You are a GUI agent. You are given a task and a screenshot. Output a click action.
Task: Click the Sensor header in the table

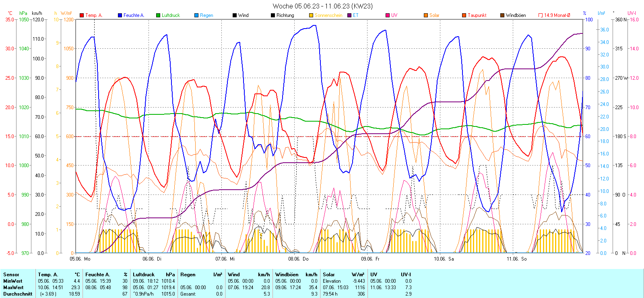point(11,275)
